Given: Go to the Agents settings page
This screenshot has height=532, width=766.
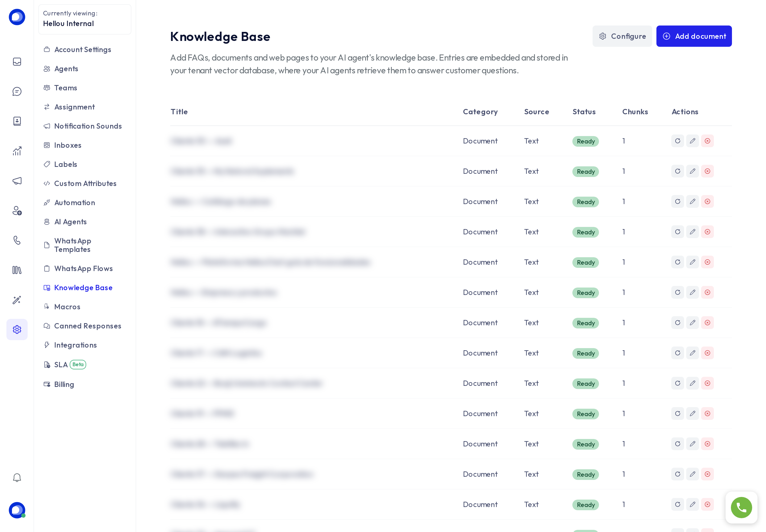Looking at the screenshot, I should 66,69.
